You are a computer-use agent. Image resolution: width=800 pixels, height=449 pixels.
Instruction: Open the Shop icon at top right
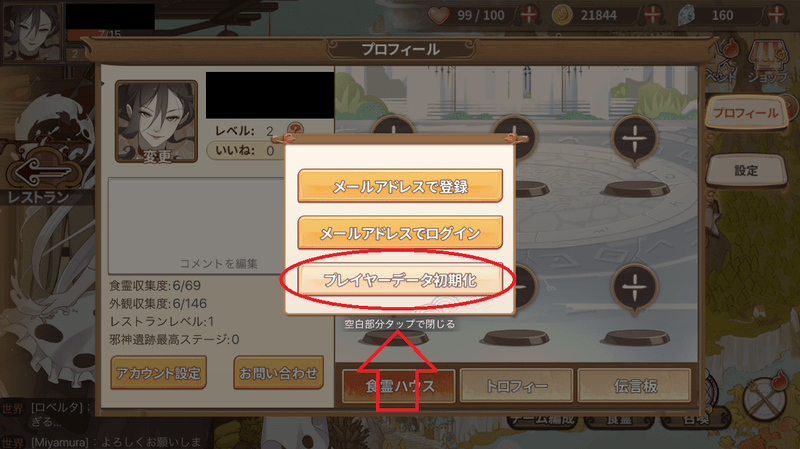point(768,62)
